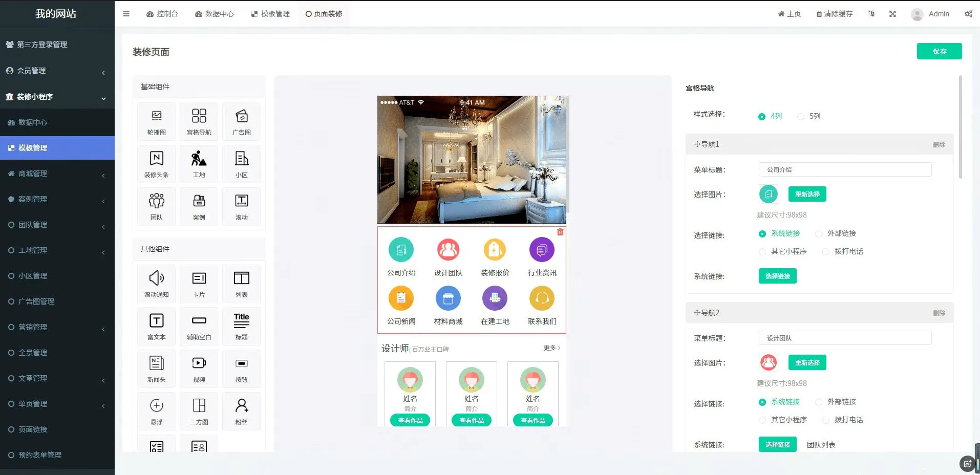This screenshot has width=980, height=475.
Task: Click the 保存 save button
Action: [939, 51]
